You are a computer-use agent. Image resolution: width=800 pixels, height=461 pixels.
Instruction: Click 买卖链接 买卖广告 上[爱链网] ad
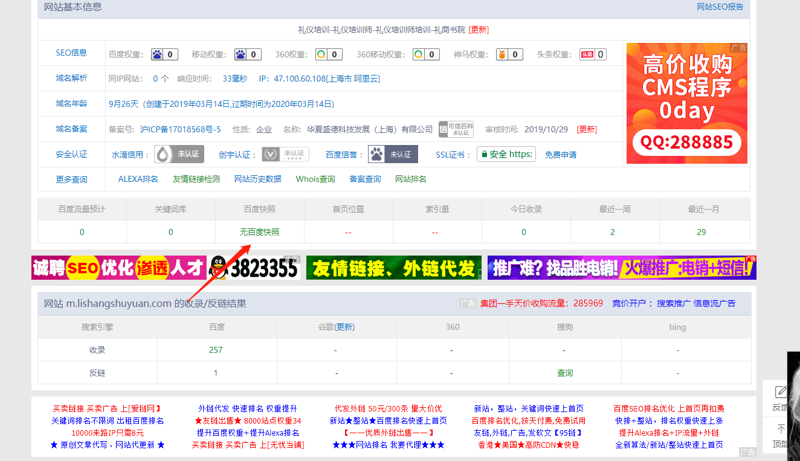tap(108, 408)
